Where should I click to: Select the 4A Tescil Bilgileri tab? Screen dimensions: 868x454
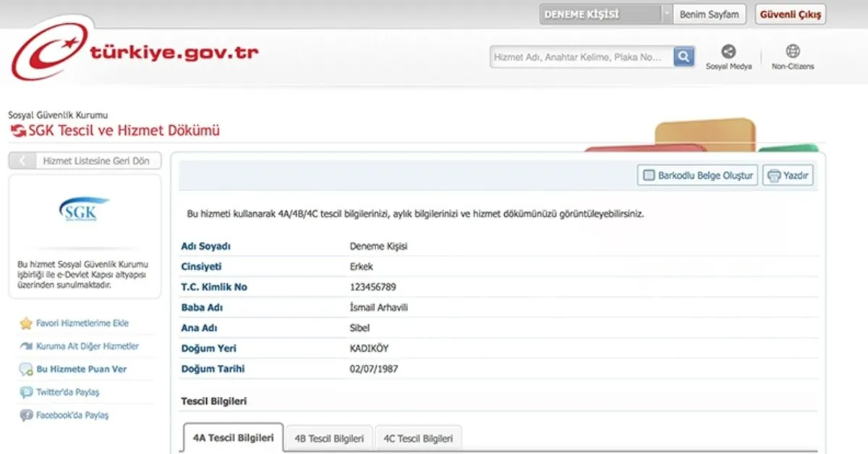[233, 438]
